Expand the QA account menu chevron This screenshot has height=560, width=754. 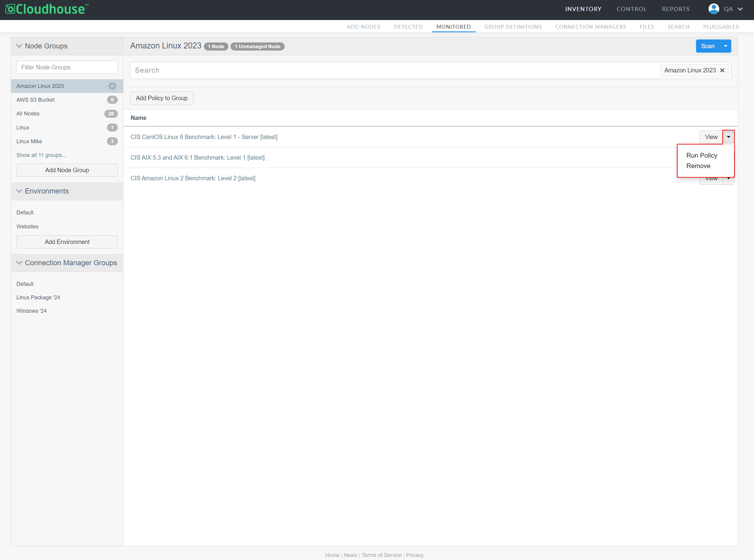(x=740, y=9)
